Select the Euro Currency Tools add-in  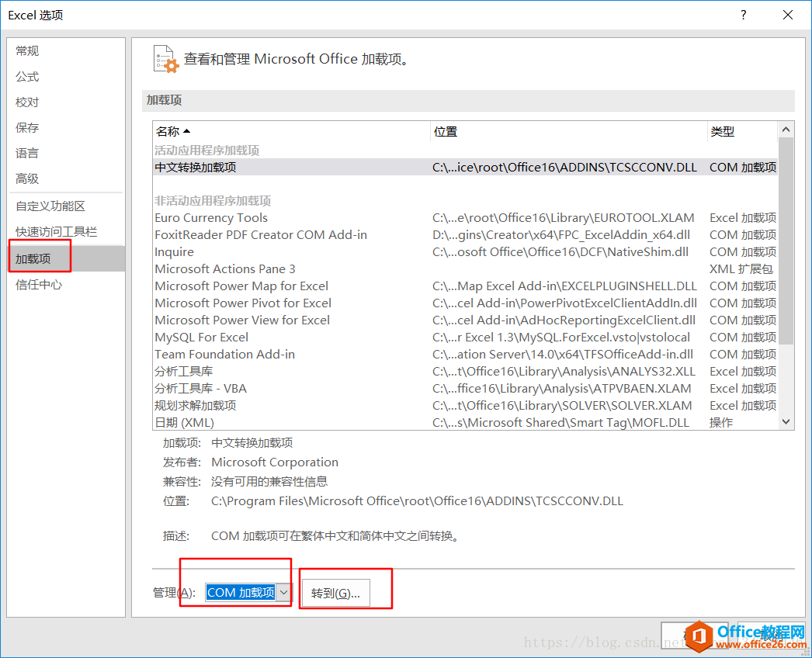(x=211, y=217)
